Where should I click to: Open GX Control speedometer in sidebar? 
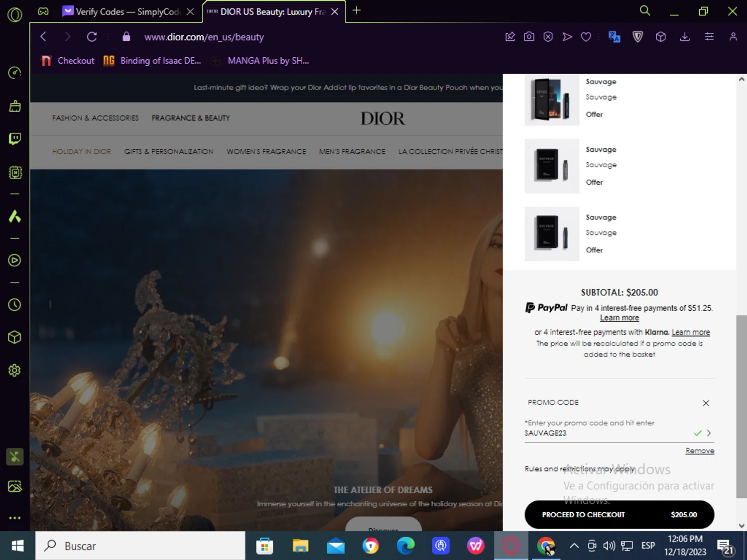[x=15, y=73]
